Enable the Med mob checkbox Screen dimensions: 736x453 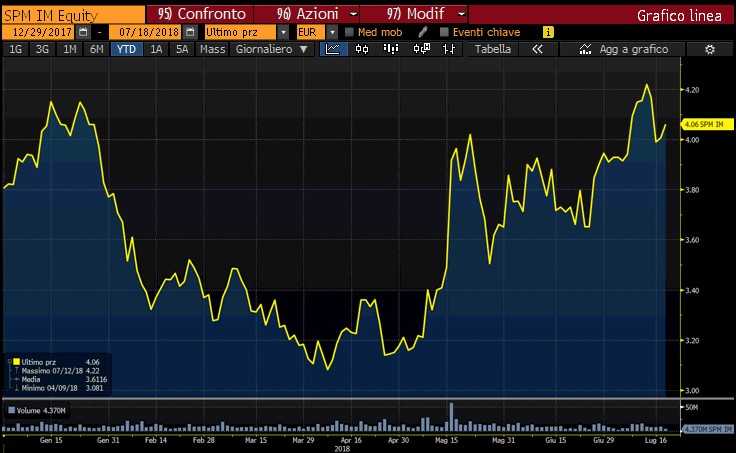tap(348, 32)
